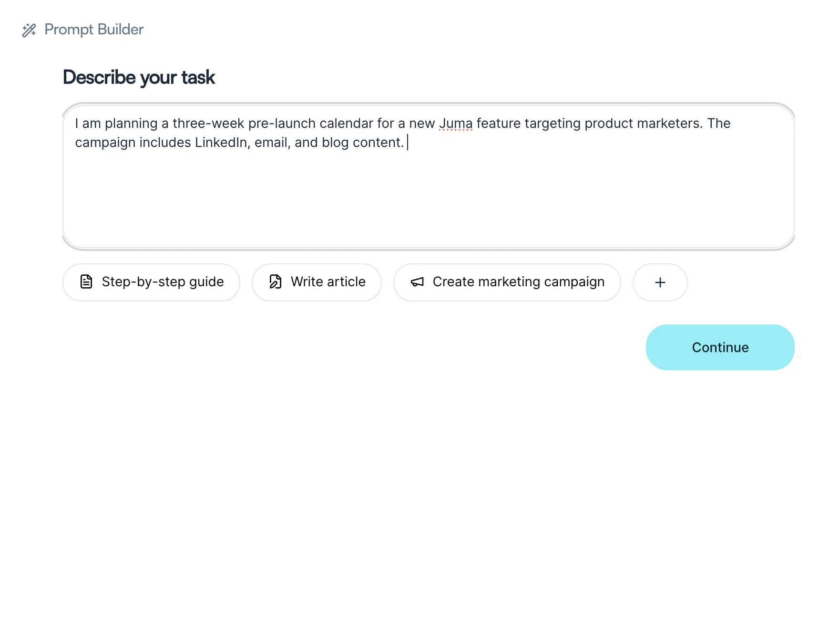Open the Prompt Builder title link
840x625 pixels.
(94, 30)
